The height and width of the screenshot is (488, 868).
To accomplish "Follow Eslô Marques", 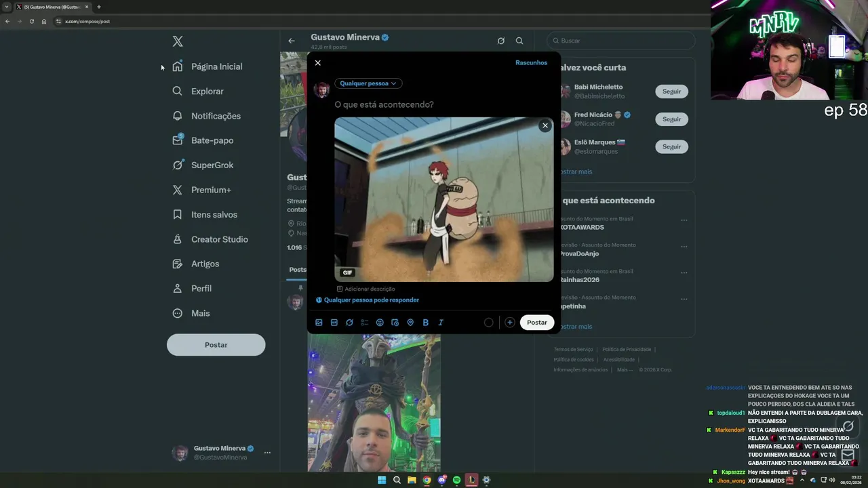I will coord(671,146).
